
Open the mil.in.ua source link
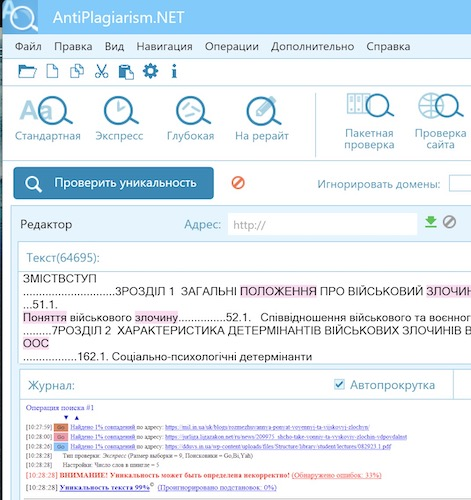(267, 427)
